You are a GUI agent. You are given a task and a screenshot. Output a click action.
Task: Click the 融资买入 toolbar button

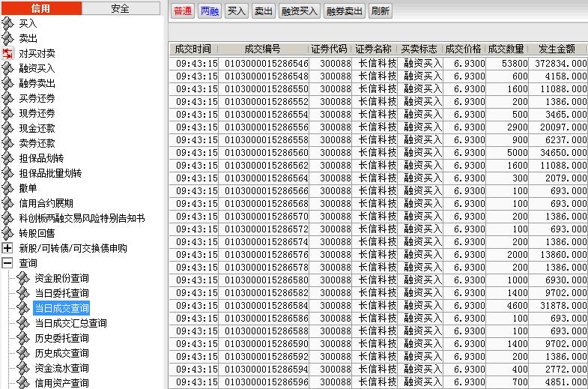(299, 11)
